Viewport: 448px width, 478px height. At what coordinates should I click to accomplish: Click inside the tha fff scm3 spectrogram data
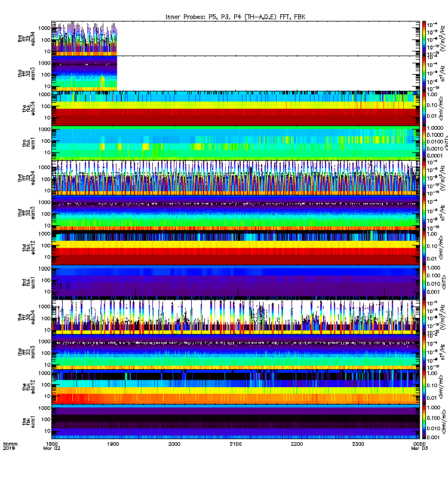[84, 73]
